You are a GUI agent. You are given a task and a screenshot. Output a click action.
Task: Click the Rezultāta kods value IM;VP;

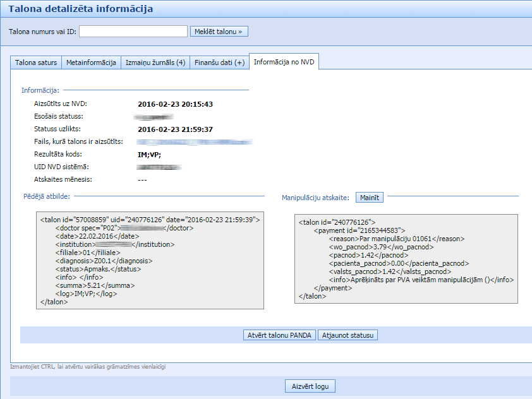149,155
